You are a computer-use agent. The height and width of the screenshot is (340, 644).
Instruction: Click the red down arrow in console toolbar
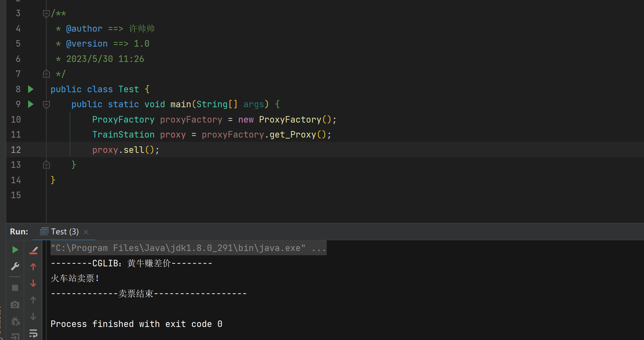[x=33, y=283]
